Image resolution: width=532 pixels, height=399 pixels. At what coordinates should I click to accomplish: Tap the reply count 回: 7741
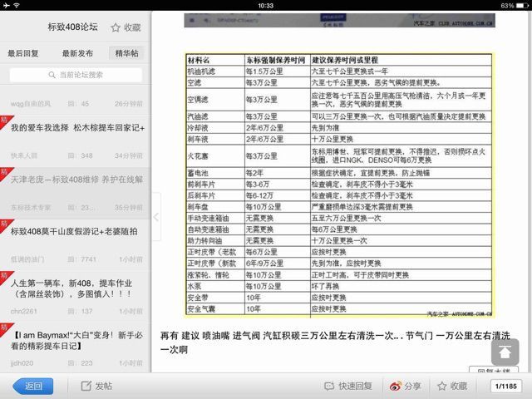(x=81, y=259)
